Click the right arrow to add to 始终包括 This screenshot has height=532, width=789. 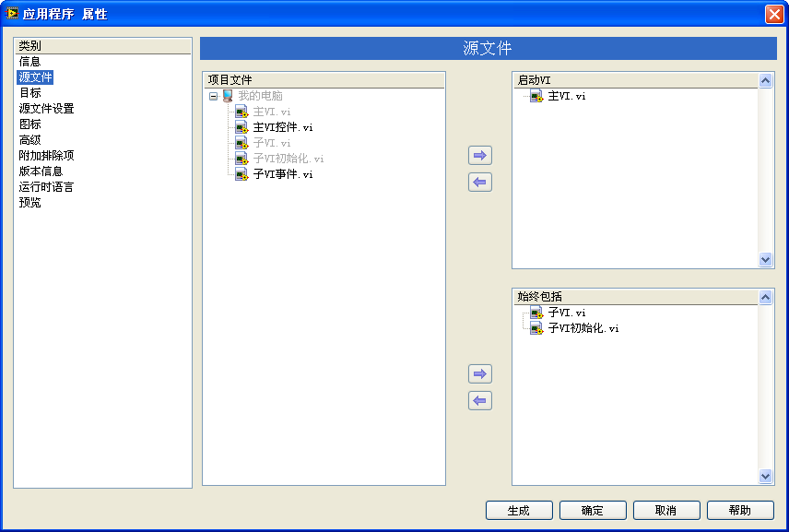(479, 374)
